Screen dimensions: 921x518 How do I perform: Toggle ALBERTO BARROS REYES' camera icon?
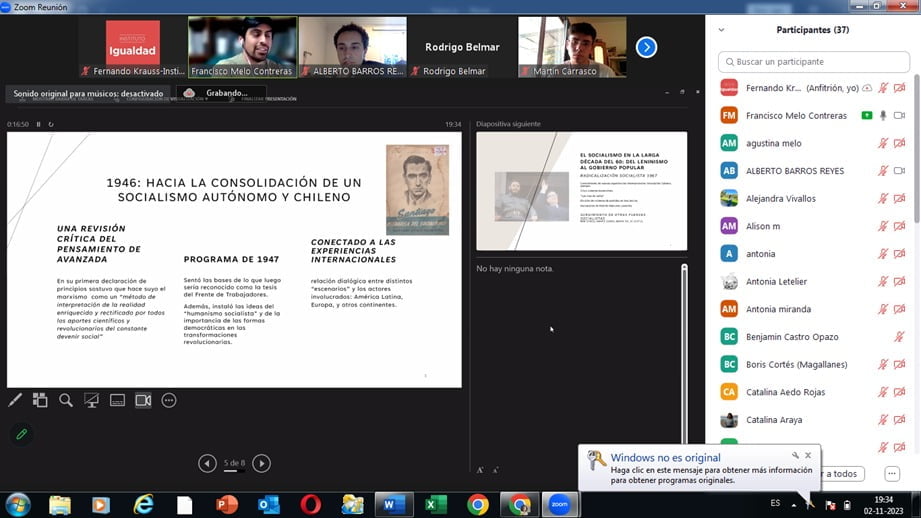click(x=899, y=171)
